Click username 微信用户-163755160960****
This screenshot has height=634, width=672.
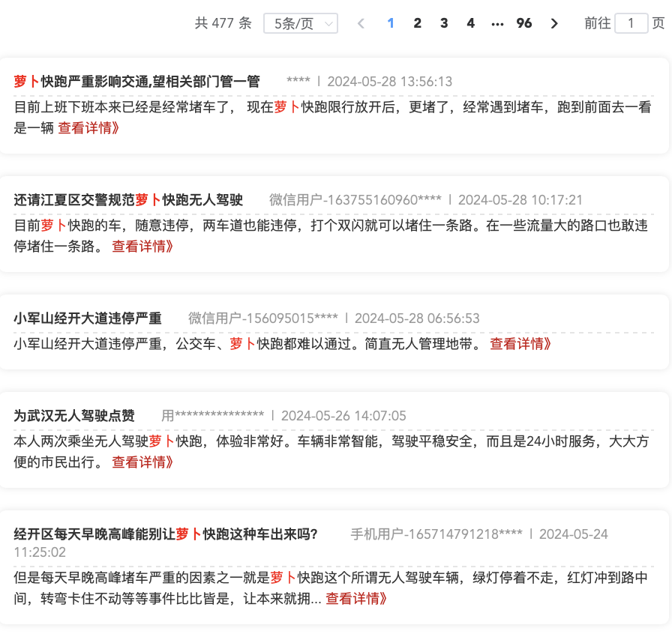click(355, 200)
